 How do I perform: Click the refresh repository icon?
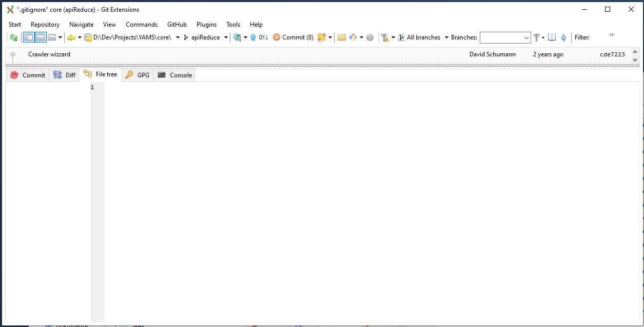tap(14, 37)
